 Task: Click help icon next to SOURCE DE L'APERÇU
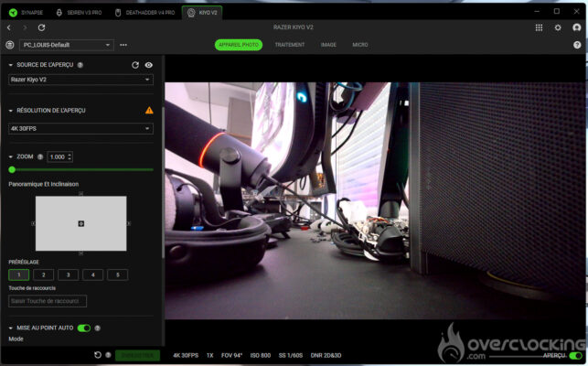click(80, 65)
